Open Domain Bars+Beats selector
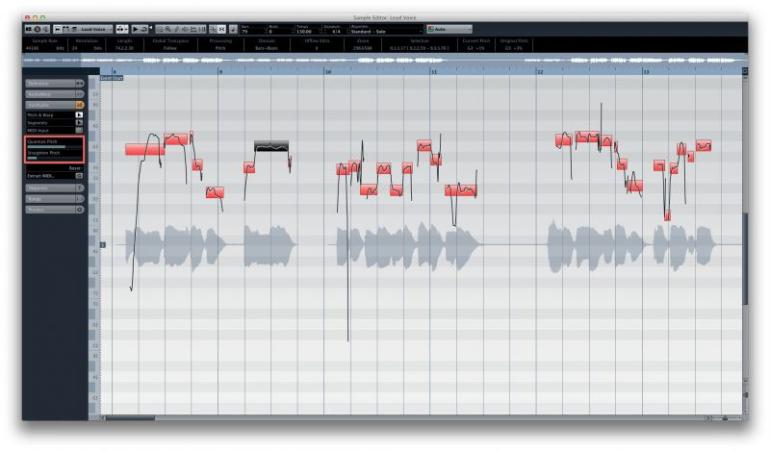 coord(267,48)
